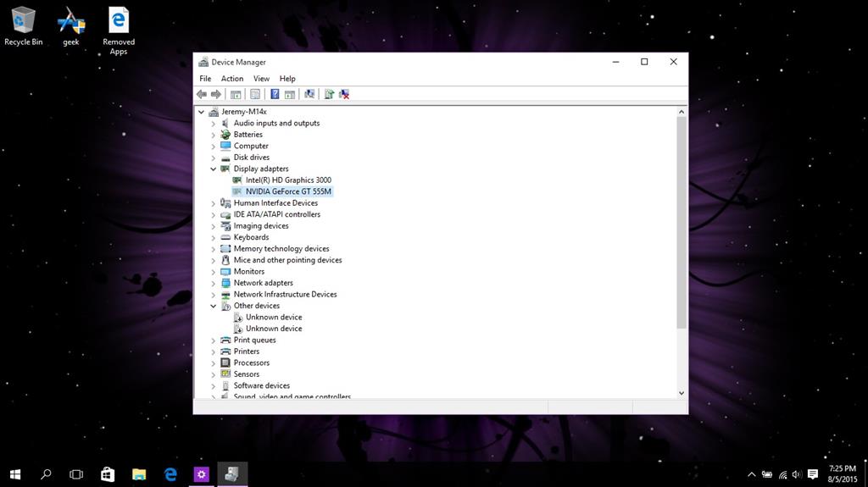Click the Keyboards category icon
This screenshot has width=868, height=487.
click(225, 237)
